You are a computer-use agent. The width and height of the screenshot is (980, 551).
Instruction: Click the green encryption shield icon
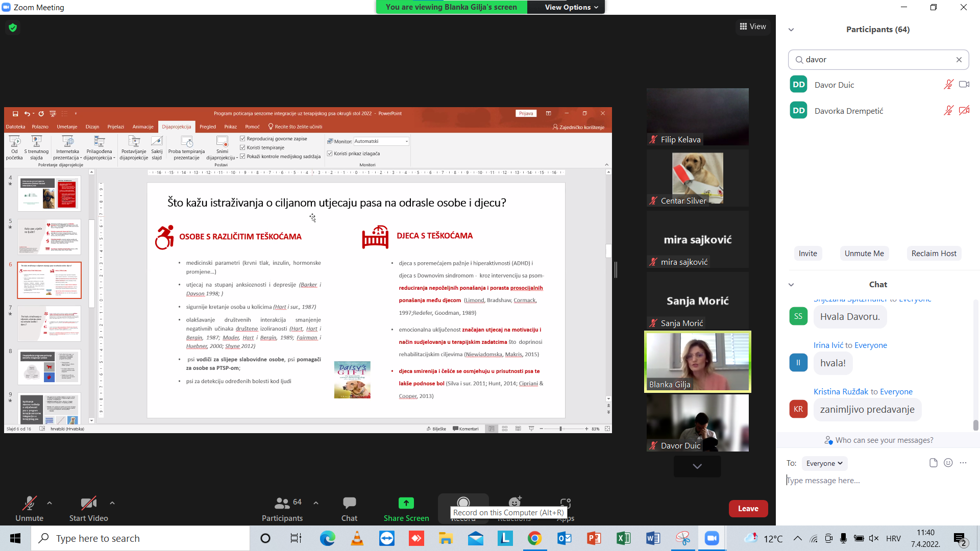coord(13,28)
